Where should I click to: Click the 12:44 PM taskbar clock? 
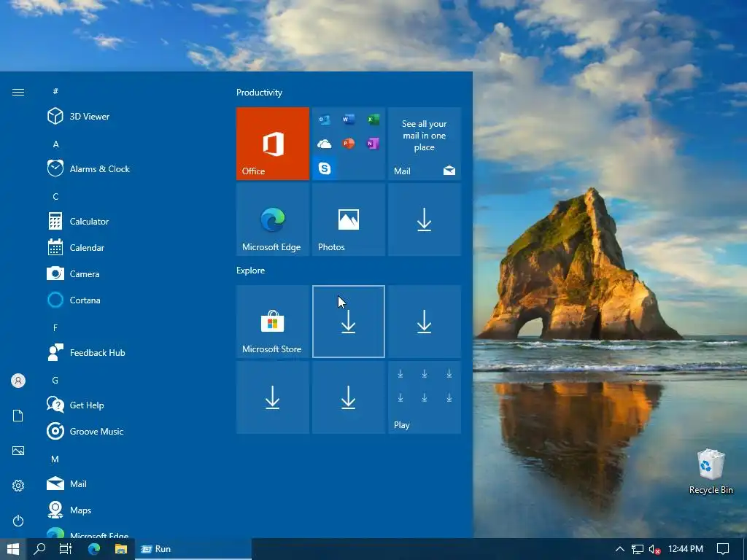[686, 549]
